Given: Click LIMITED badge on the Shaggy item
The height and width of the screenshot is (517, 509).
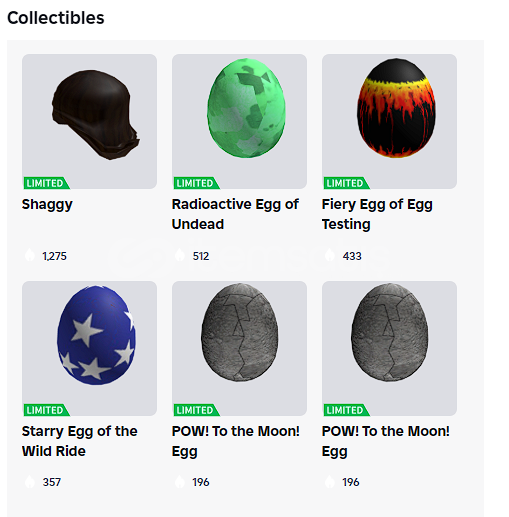Looking at the screenshot, I should (46, 183).
